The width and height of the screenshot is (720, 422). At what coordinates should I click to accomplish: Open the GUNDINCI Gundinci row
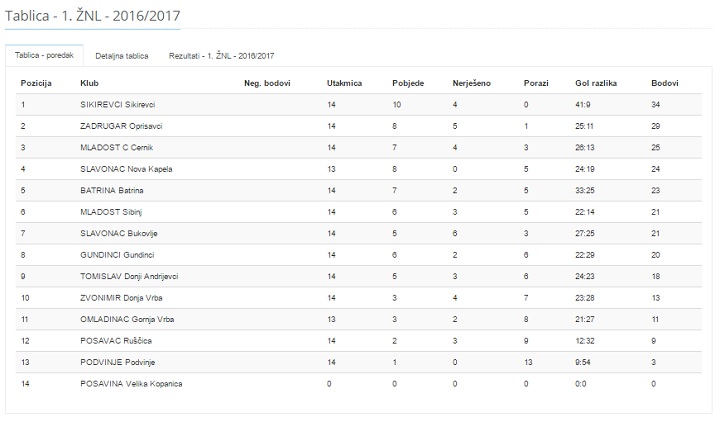pos(359,255)
